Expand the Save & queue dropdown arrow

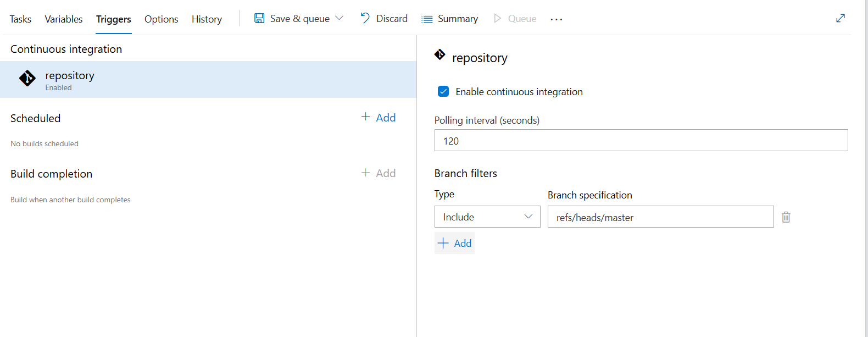[340, 18]
